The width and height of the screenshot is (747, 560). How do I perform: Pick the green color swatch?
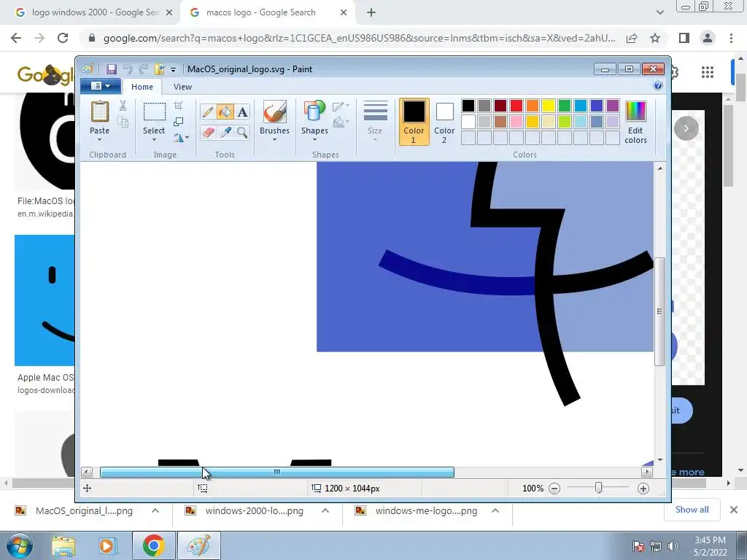tap(564, 105)
